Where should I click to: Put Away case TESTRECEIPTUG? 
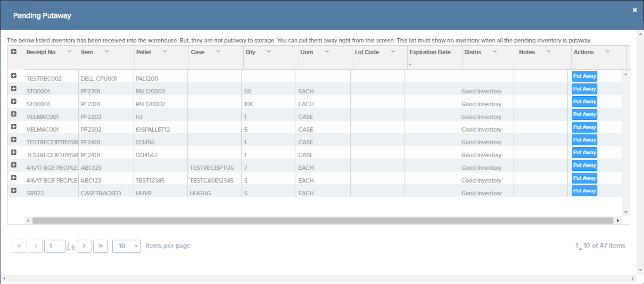585,165
